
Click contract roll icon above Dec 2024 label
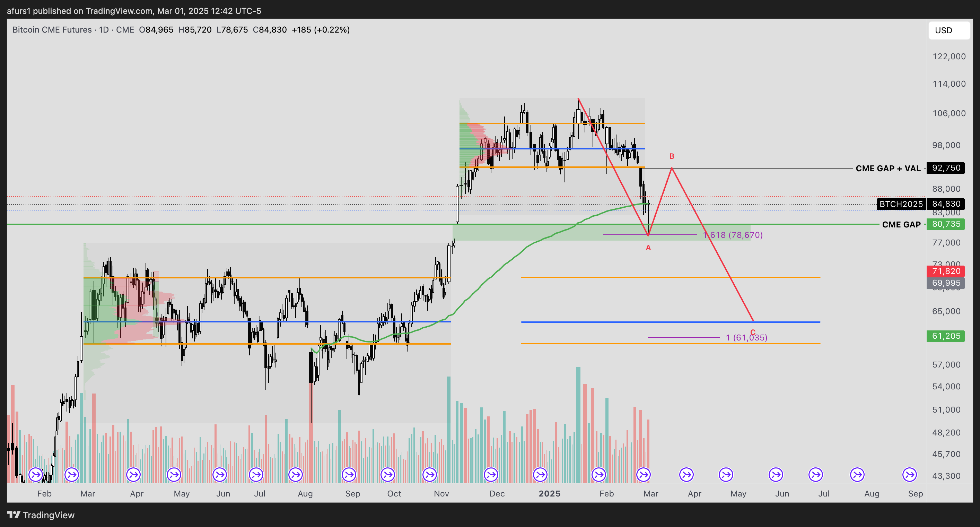click(x=491, y=475)
